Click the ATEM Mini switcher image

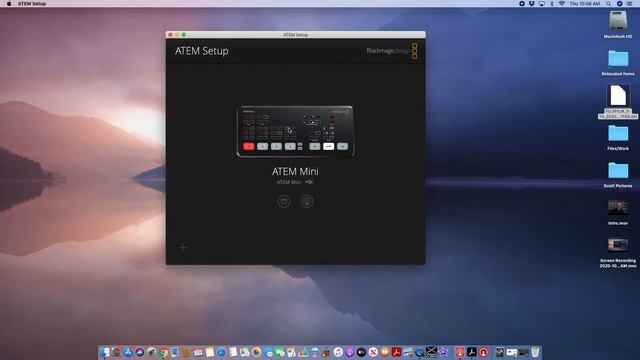click(295, 131)
